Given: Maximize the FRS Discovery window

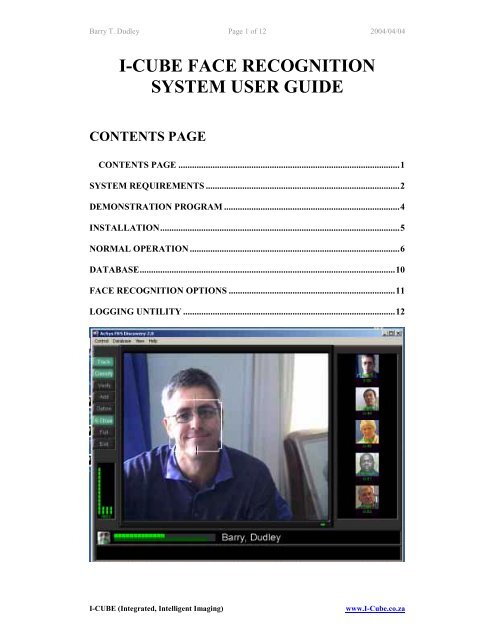Looking at the screenshot, I should coord(392,333).
